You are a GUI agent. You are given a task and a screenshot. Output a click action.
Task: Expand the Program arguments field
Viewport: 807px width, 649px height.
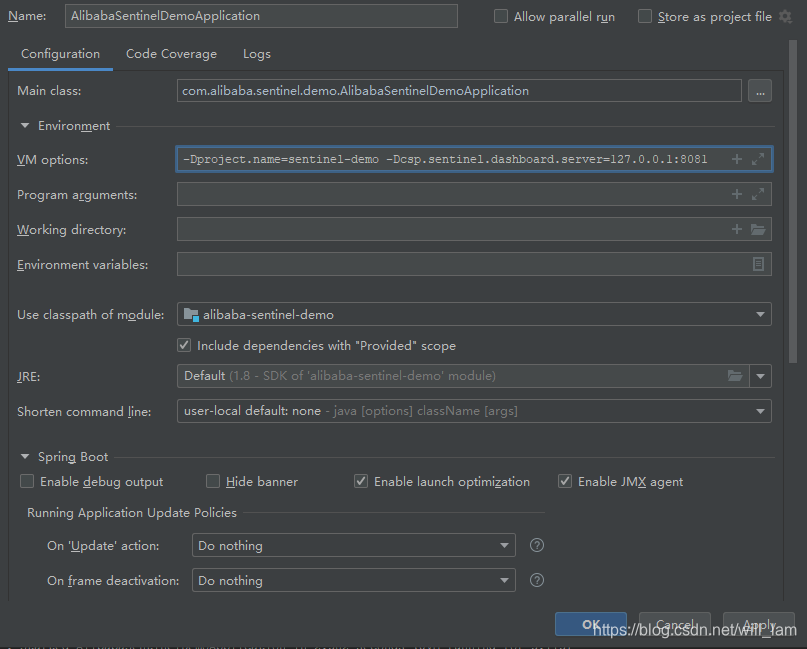(x=758, y=194)
